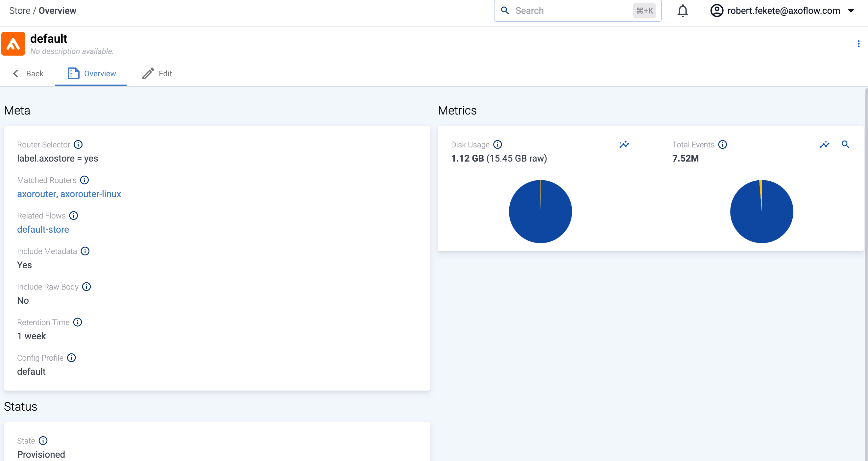The image size is (868, 461).
Task: Click the info icon next to Disk Usage
Action: pos(497,145)
